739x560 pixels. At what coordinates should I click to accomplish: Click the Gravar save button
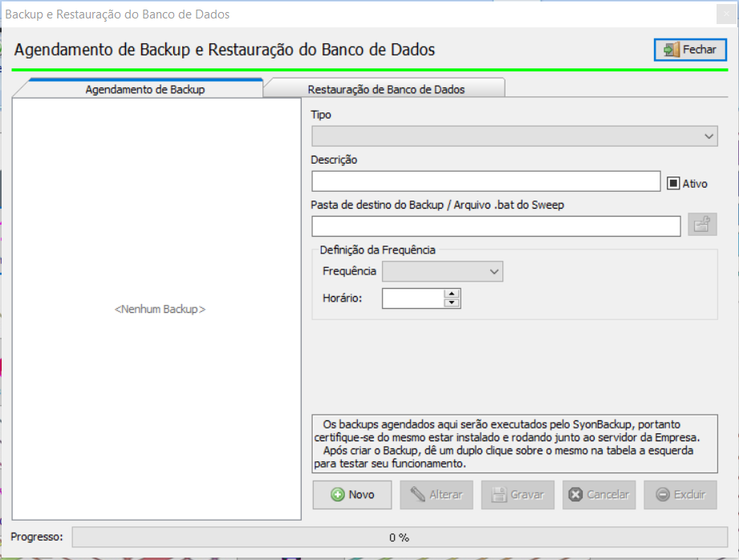pos(518,495)
